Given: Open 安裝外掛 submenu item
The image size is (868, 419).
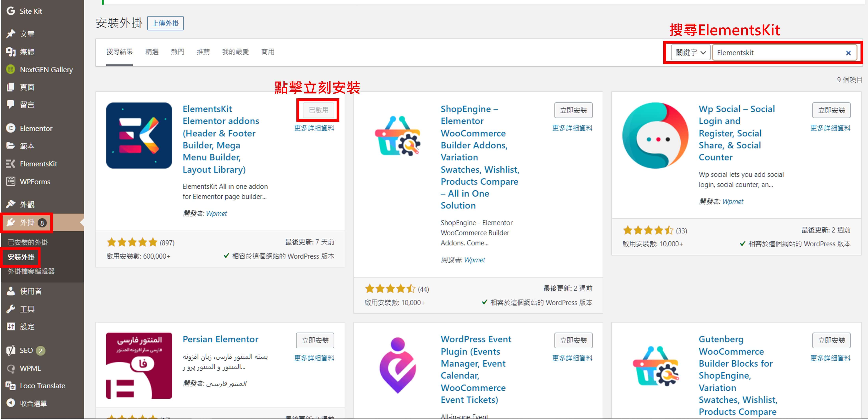Looking at the screenshot, I should (x=21, y=257).
